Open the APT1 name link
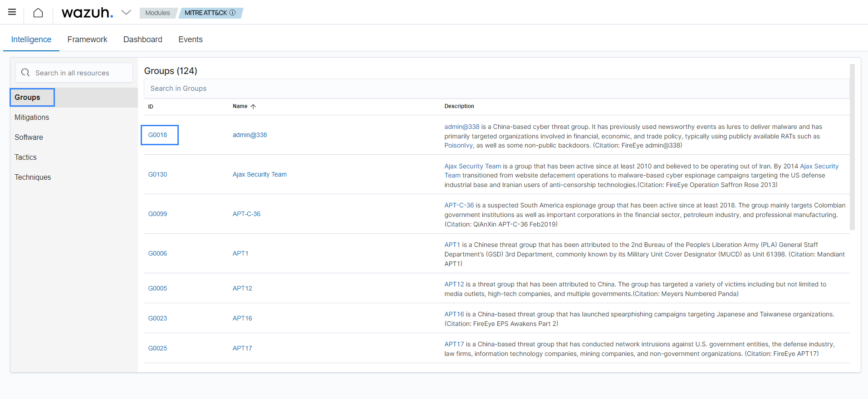Viewport: 868px width, 399px height. click(x=240, y=253)
